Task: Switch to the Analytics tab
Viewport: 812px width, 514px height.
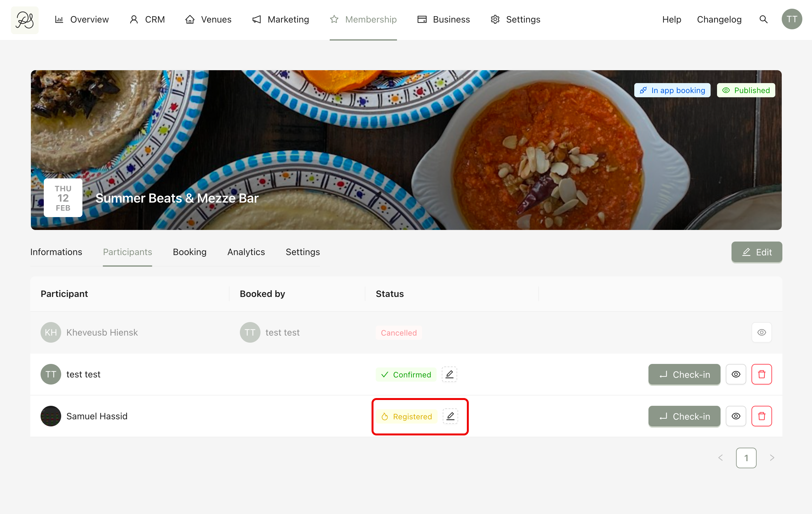Action: (246, 252)
